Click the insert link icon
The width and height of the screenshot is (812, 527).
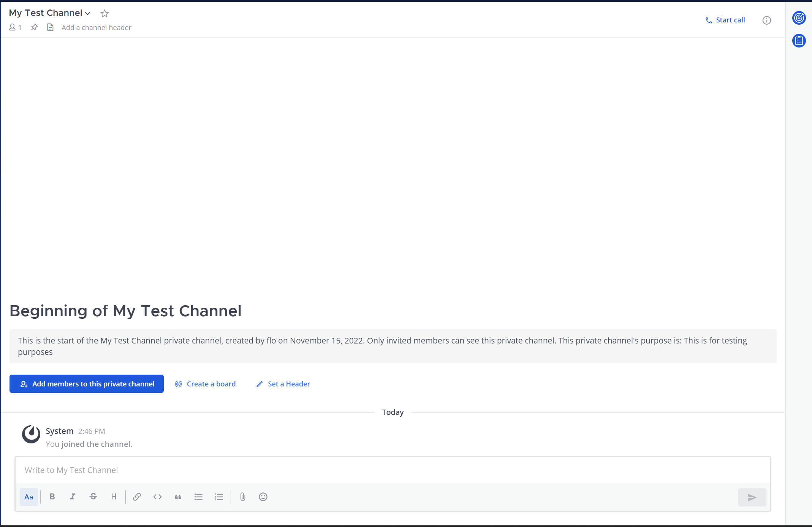pos(137,497)
